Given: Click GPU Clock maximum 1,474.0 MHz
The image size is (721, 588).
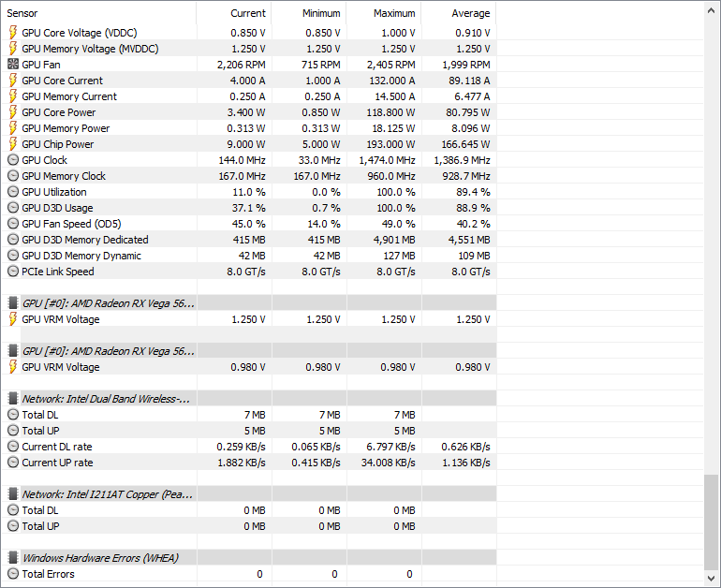Looking at the screenshot, I should [x=387, y=160].
